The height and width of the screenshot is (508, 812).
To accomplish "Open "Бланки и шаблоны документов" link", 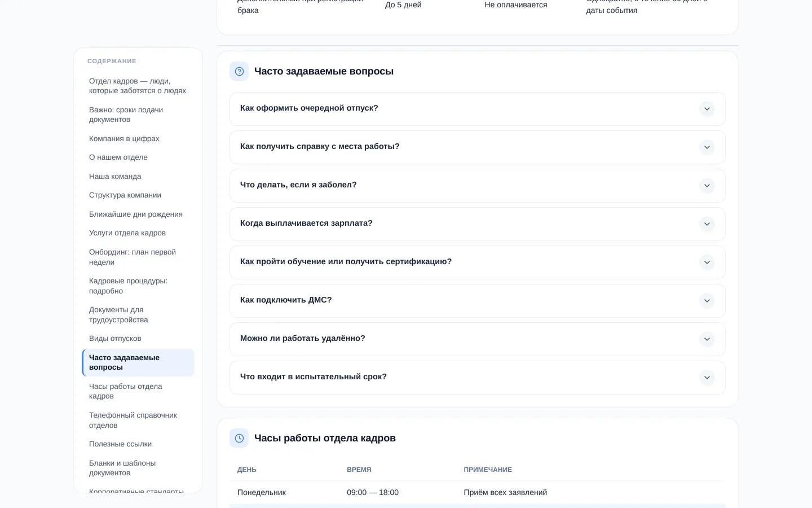I will tap(138, 468).
